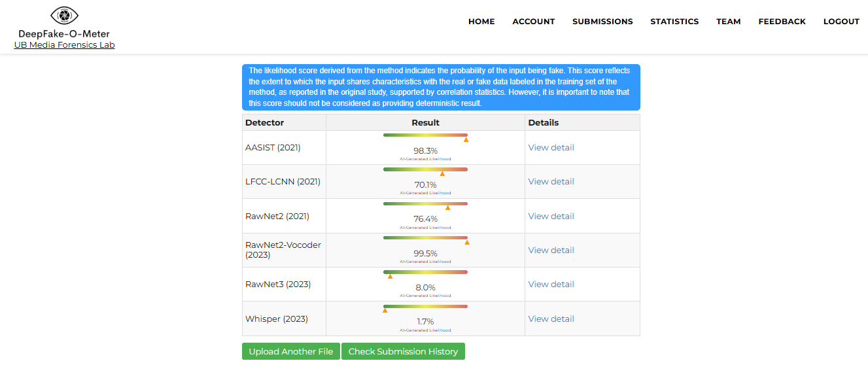Viewport: 868px width, 380px height.
Task: Open RawNet2 (2021) detail link
Action: (x=551, y=216)
